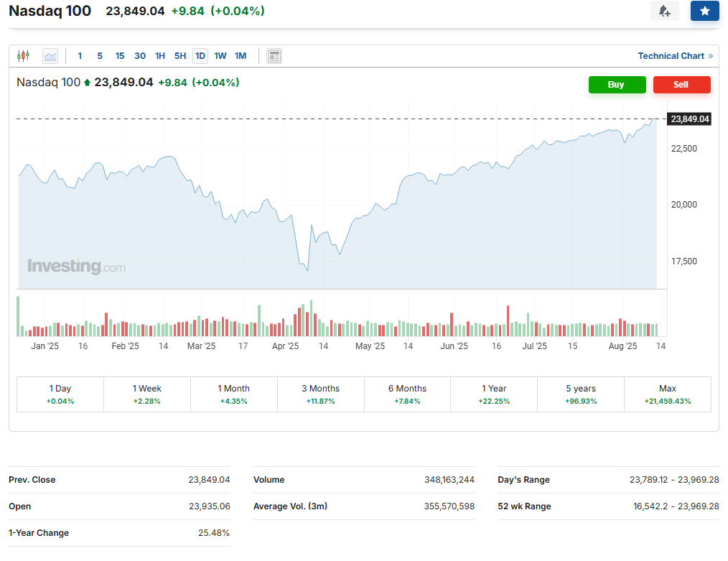Select the 1 Week range tab
Viewport: 728px width, 561px height.
[x=147, y=394]
